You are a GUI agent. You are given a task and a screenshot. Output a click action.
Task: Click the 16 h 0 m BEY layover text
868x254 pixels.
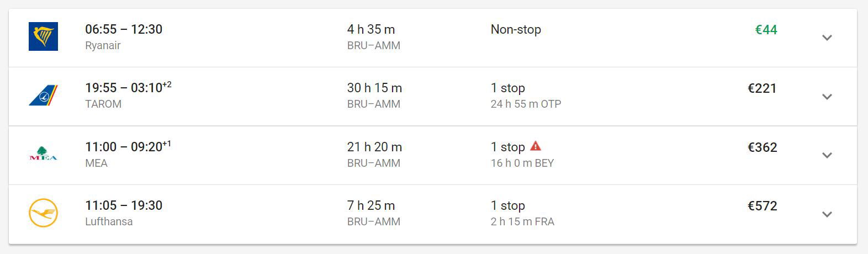click(522, 163)
